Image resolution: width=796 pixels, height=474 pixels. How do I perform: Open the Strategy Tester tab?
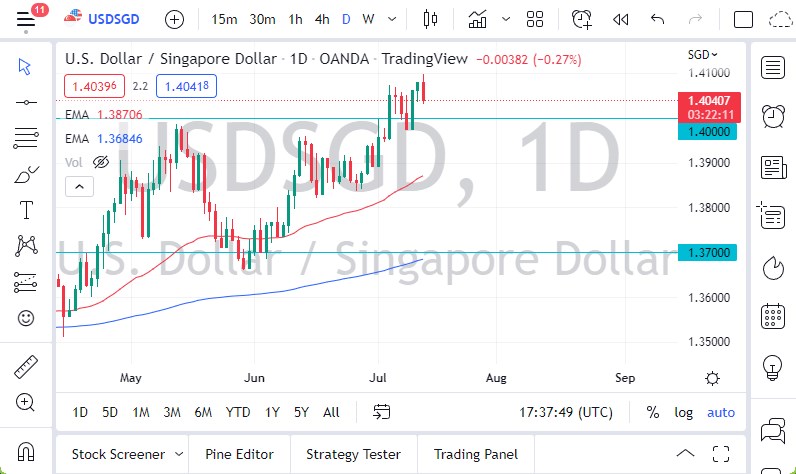(353, 454)
